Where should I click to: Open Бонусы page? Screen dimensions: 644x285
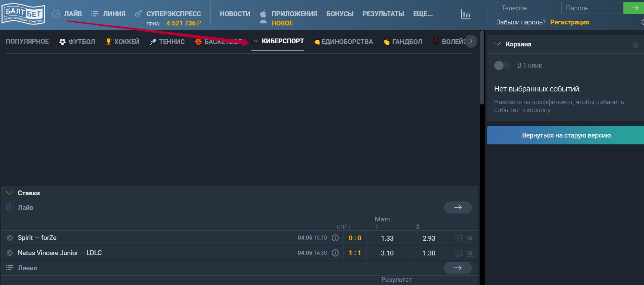340,14
